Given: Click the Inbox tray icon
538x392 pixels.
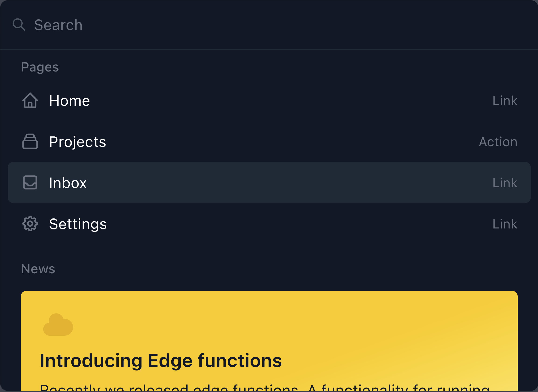Looking at the screenshot, I should 30,182.
